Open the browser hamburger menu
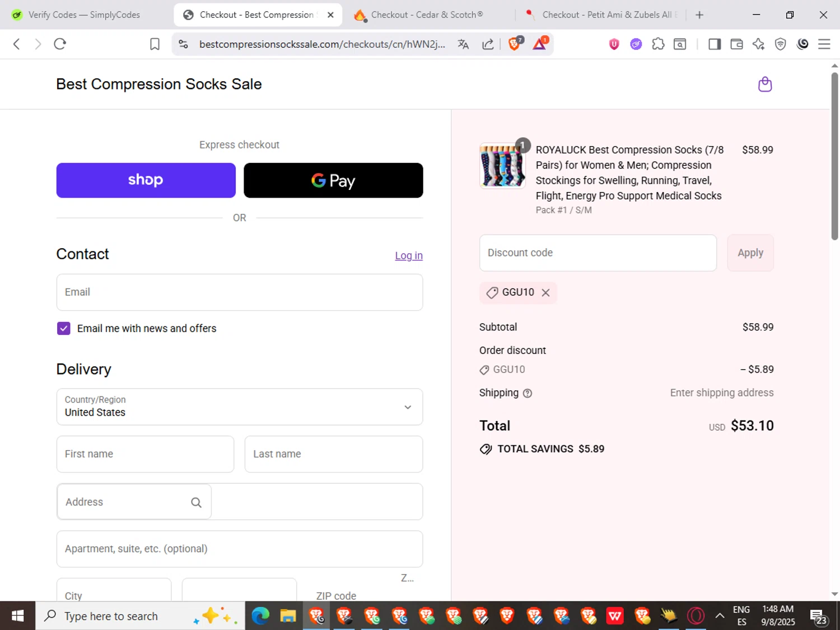Screen dimensions: 840x630 pos(824,44)
